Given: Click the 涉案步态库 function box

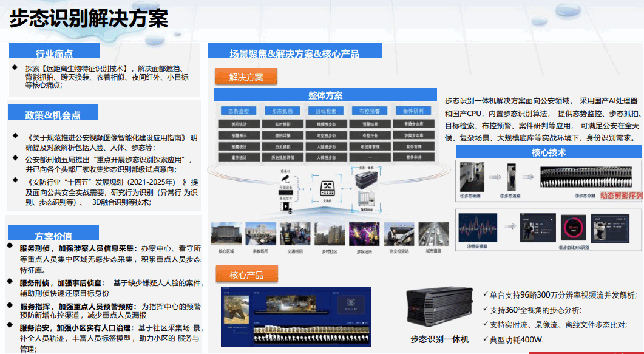Looking at the screenshot, I should click(x=414, y=135).
